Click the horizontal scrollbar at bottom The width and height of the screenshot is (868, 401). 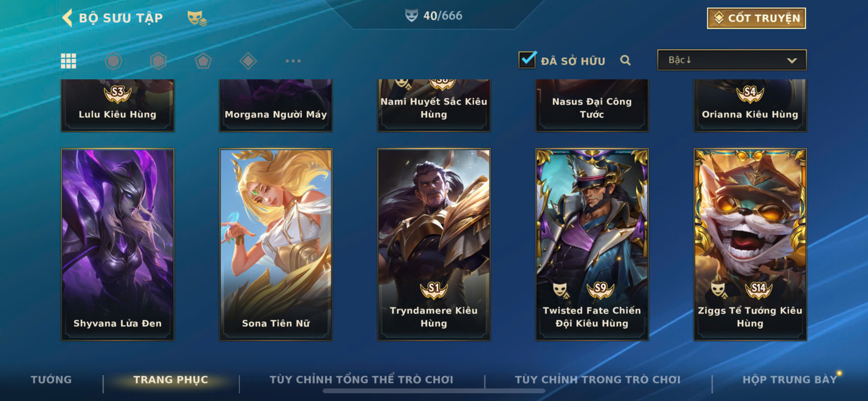click(x=434, y=391)
